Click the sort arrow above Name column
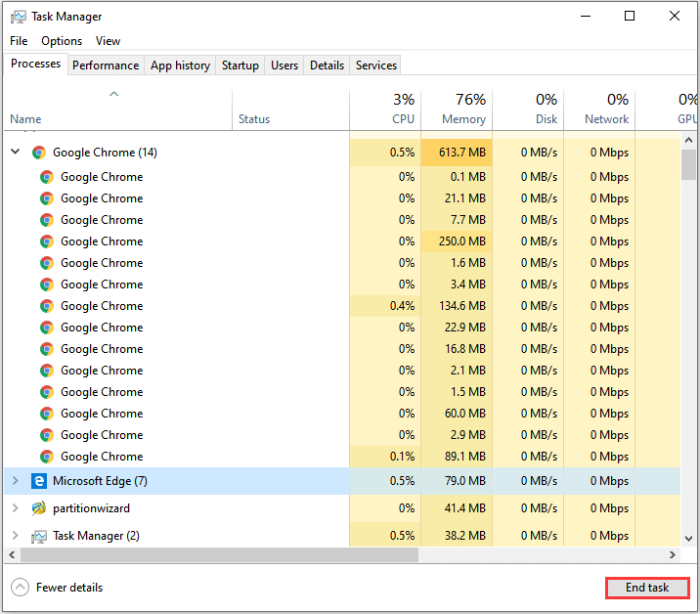 (114, 94)
